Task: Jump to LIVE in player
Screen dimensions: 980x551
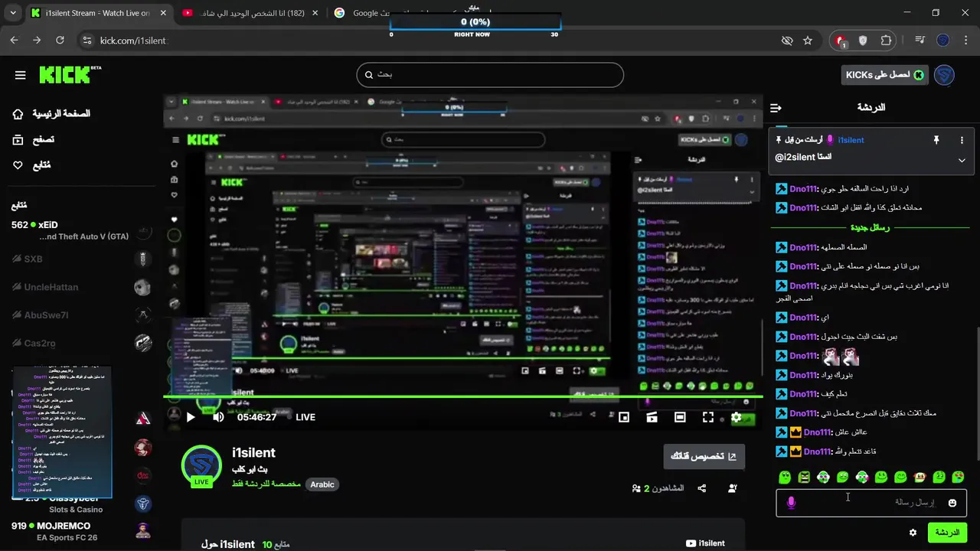Action: point(305,417)
